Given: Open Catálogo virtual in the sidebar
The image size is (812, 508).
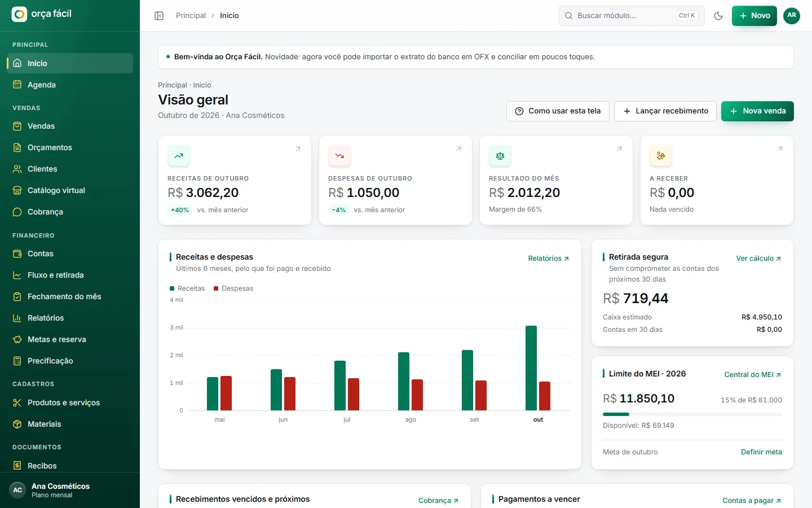Looking at the screenshot, I should (x=70, y=190).
